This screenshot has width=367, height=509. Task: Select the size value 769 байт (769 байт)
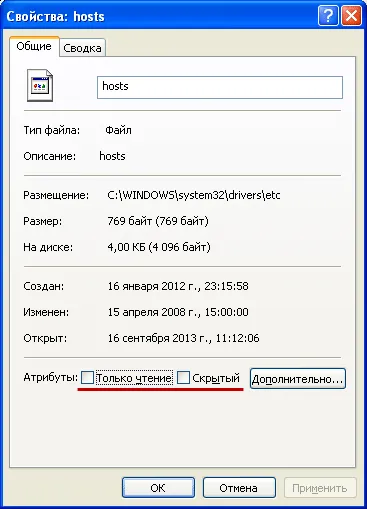pos(158,221)
